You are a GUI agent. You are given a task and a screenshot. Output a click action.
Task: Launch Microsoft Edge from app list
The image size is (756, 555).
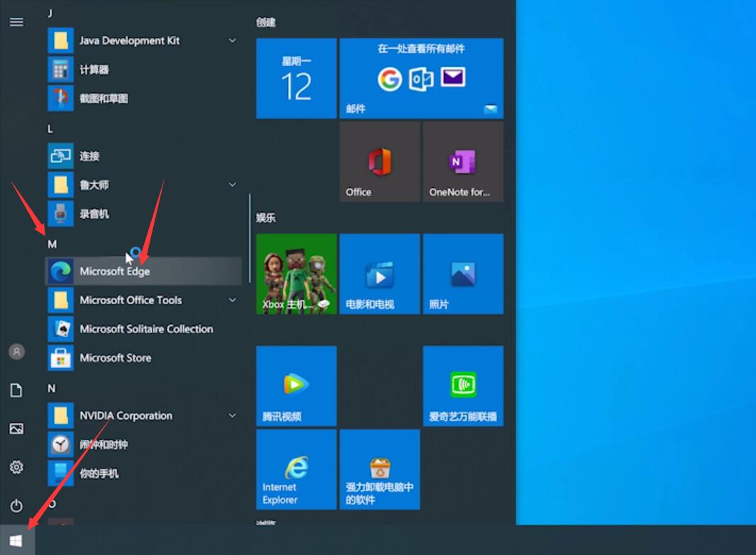tap(144, 271)
